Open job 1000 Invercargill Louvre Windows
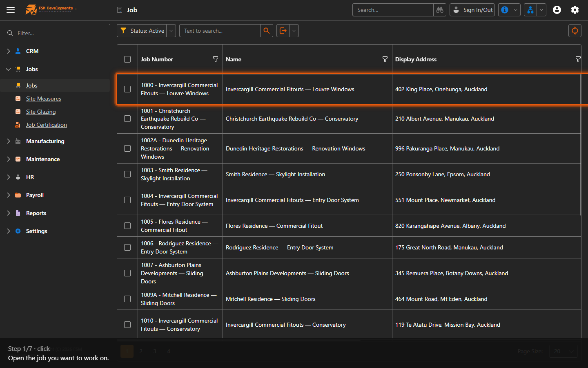 tap(180, 89)
